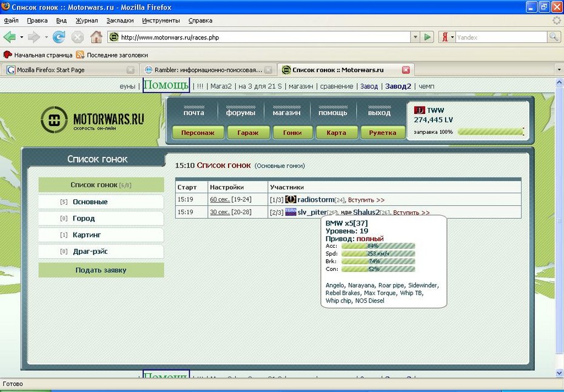This screenshot has height=392, width=564.
Task: Open the Последние заголовки feed bookmark
Action: click(112, 55)
